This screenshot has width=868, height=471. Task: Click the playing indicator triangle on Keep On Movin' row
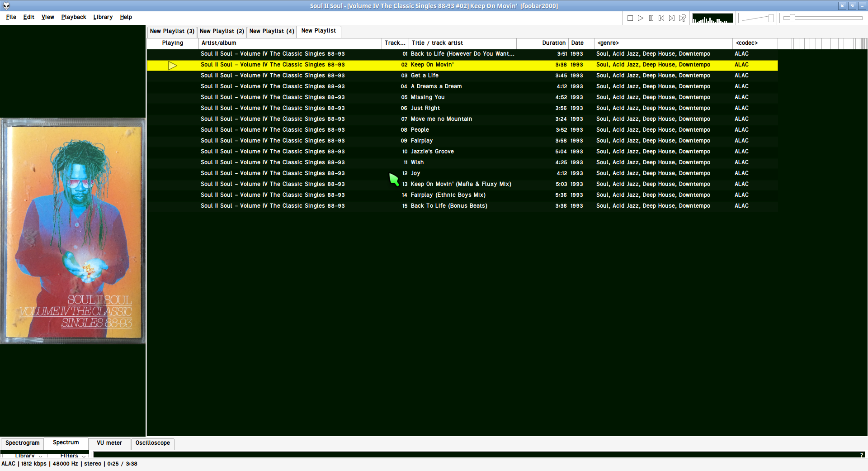[172, 66]
